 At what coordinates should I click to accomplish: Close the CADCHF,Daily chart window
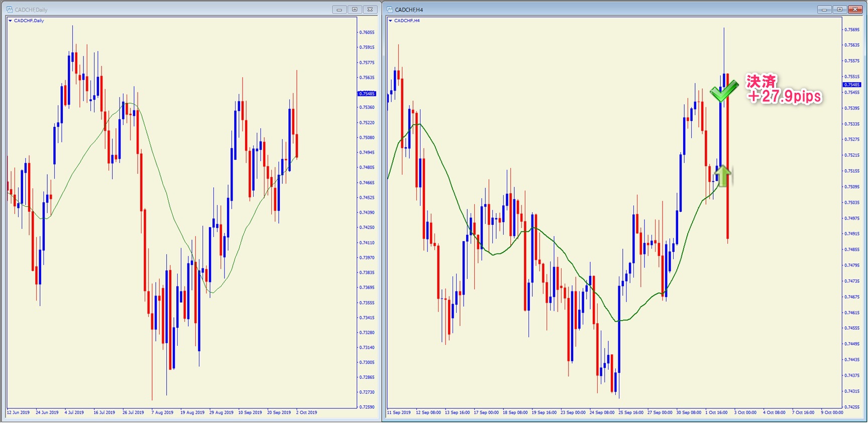(x=370, y=10)
